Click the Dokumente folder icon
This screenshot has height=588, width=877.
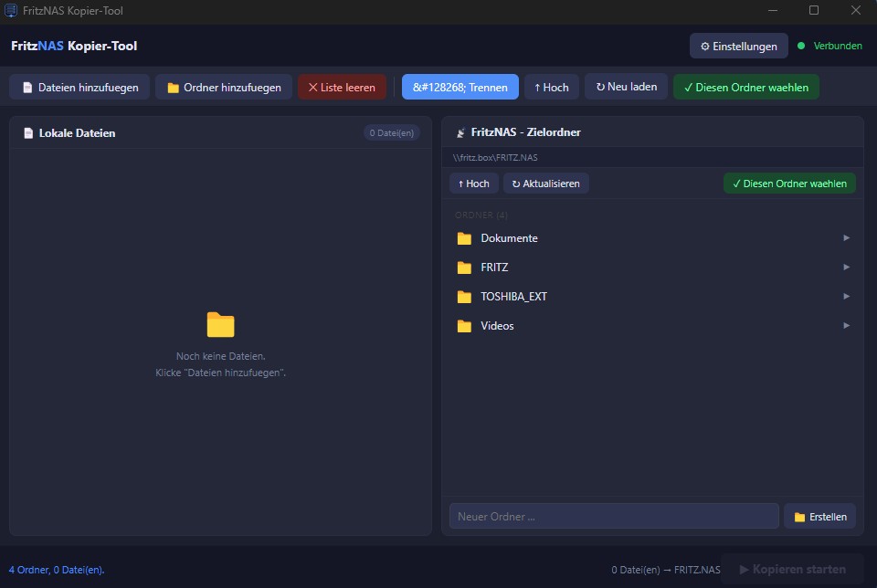click(x=464, y=238)
